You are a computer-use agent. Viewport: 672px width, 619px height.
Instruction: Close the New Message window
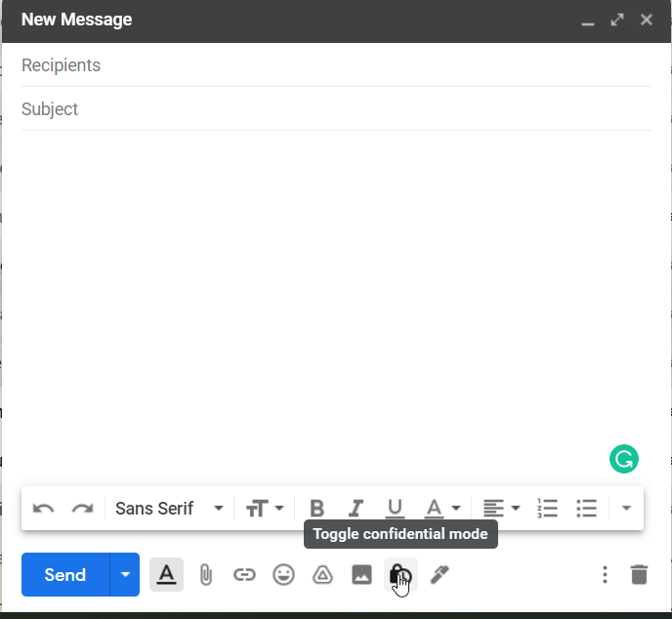tap(646, 20)
